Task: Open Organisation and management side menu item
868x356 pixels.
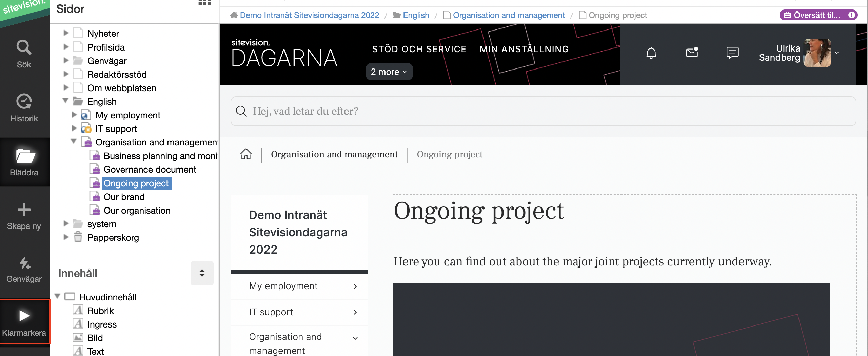Action: (285, 343)
